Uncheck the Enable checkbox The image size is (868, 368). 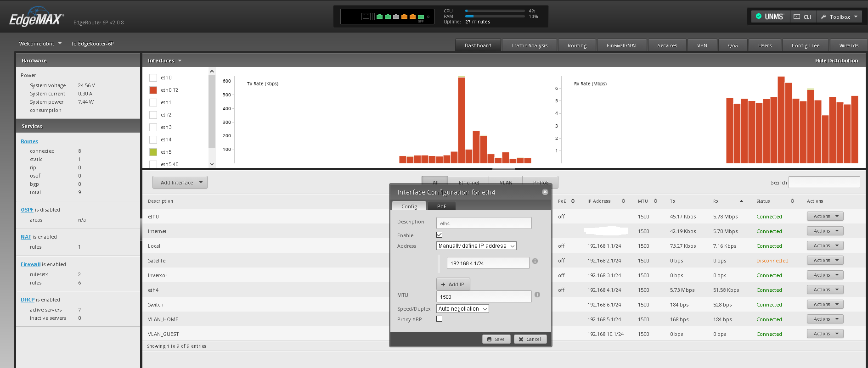click(440, 235)
